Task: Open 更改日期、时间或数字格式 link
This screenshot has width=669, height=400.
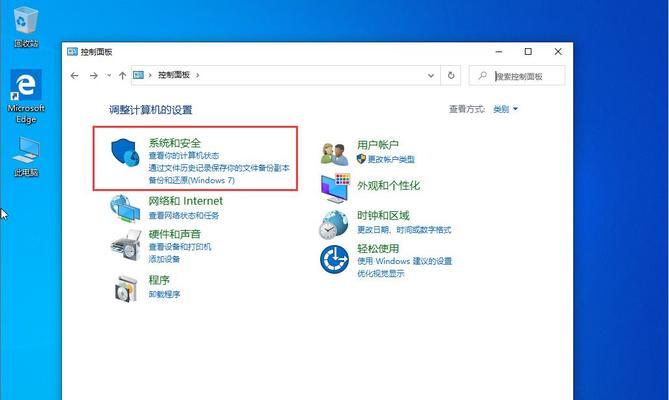Action: point(404,230)
